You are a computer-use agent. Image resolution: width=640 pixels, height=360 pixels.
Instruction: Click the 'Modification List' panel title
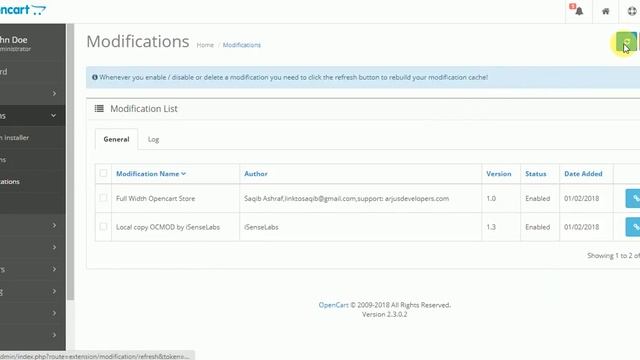[x=144, y=109]
